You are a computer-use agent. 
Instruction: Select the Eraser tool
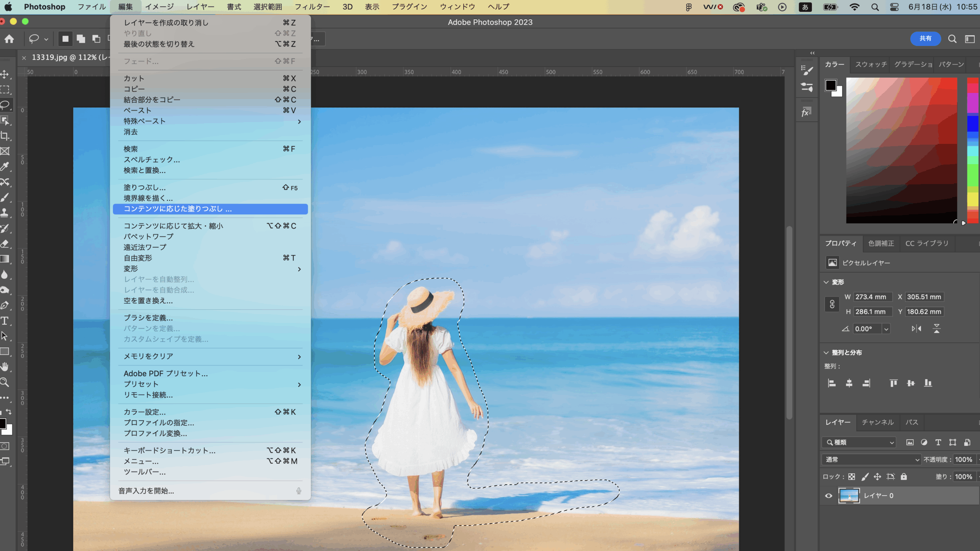(x=5, y=244)
